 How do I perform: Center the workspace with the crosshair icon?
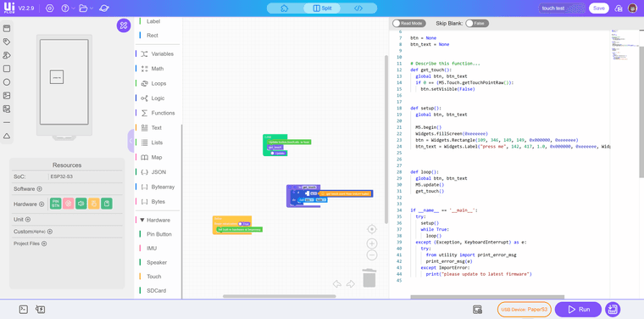[x=372, y=229]
